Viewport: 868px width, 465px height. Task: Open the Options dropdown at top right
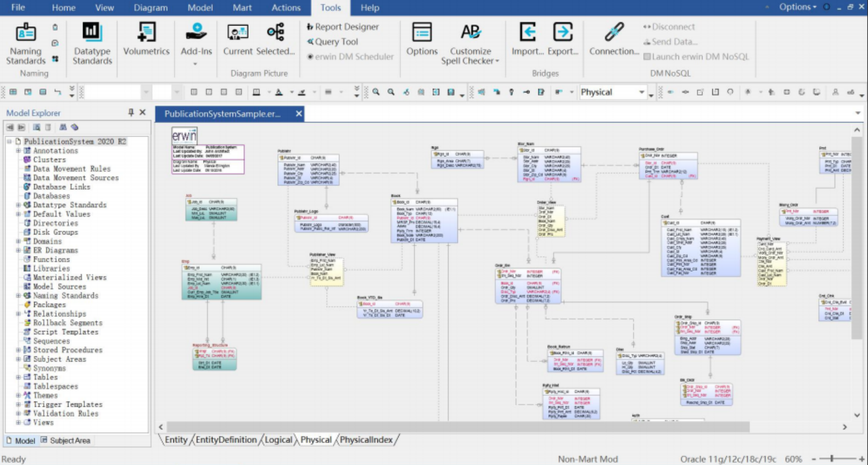[797, 7]
